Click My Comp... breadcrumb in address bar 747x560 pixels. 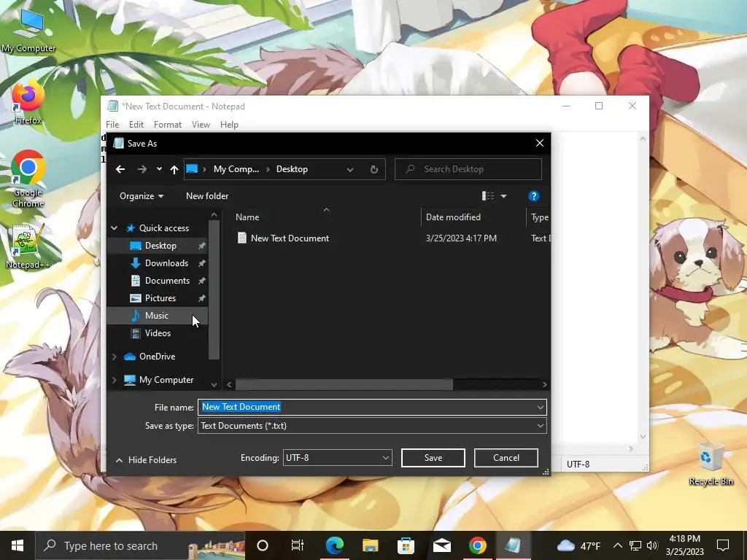[236, 169]
